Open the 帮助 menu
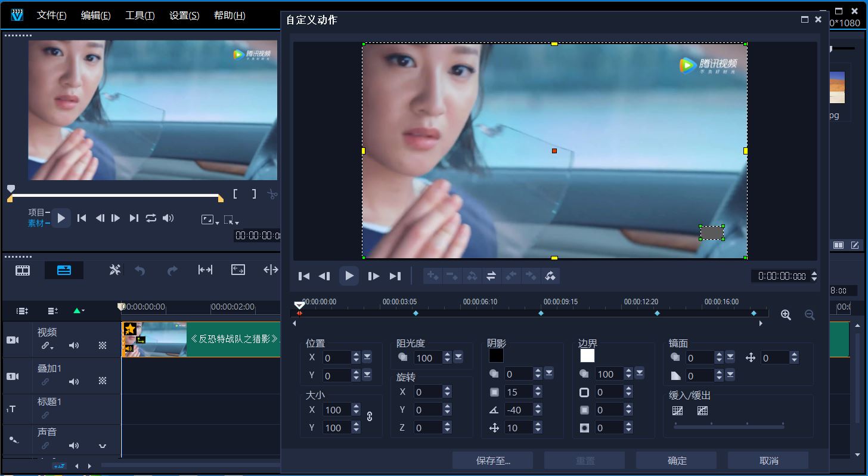Image resolution: width=868 pixels, height=476 pixels. pyautogui.click(x=230, y=16)
